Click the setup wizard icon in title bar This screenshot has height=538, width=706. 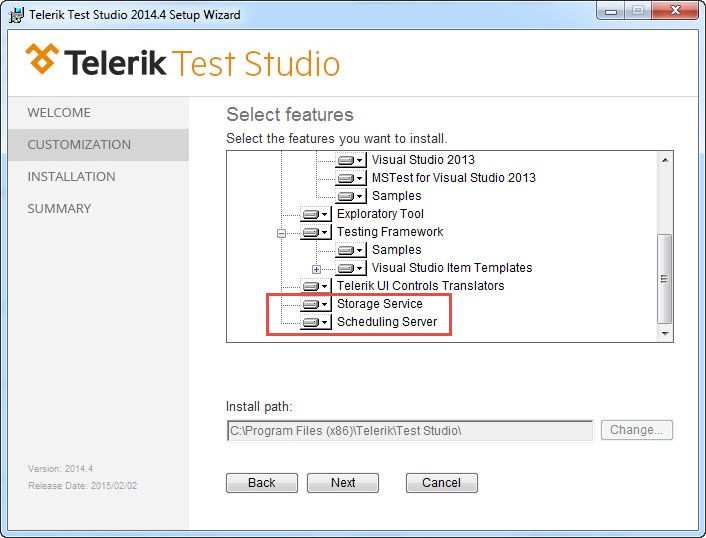[16, 15]
